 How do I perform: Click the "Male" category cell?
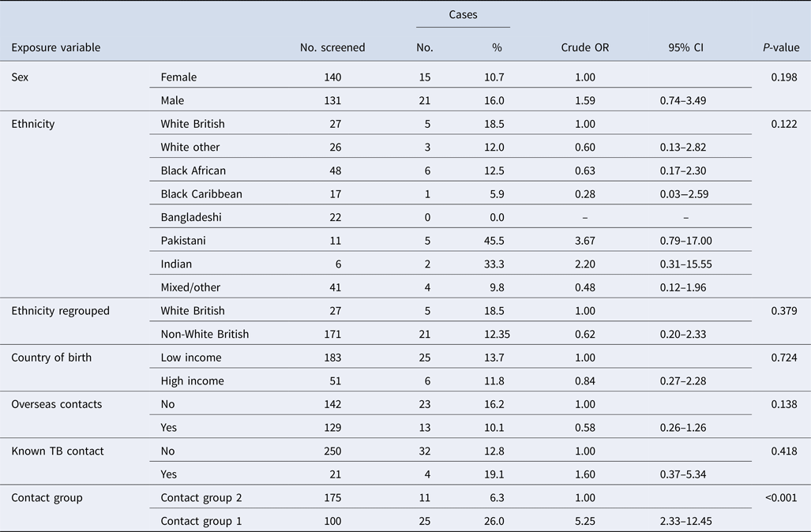click(173, 100)
